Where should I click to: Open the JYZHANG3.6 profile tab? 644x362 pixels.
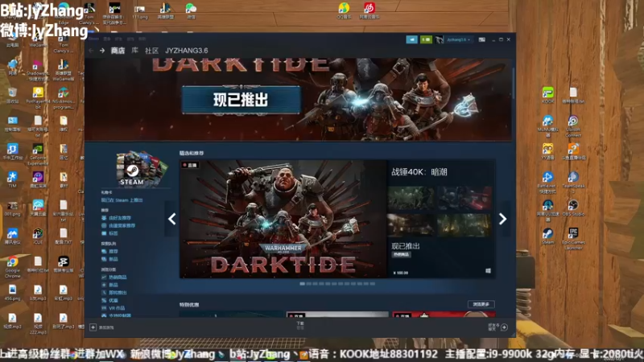tap(187, 51)
